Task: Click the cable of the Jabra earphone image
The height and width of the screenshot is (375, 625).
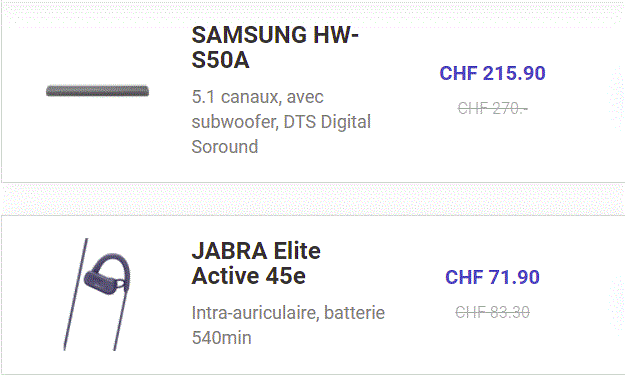Action: [x=76, y=295]
